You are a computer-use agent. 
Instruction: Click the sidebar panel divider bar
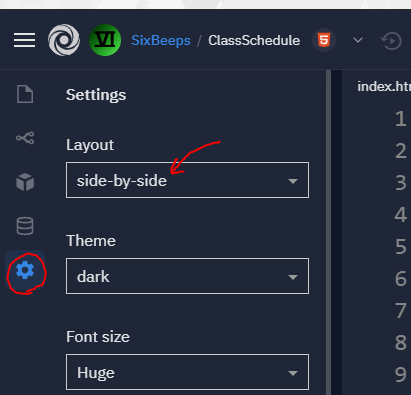329,232
